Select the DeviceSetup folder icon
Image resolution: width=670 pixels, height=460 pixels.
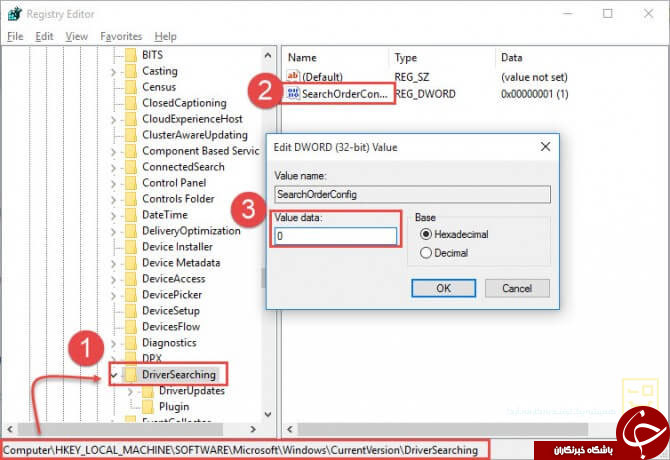[131, 311]
